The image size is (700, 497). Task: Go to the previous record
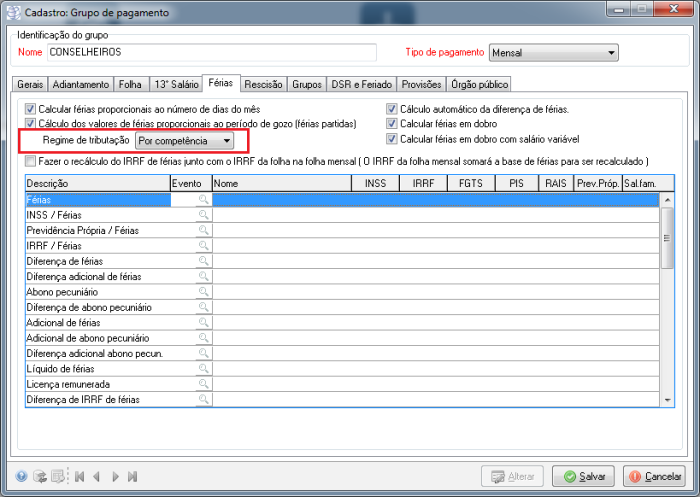click(96, 477)
